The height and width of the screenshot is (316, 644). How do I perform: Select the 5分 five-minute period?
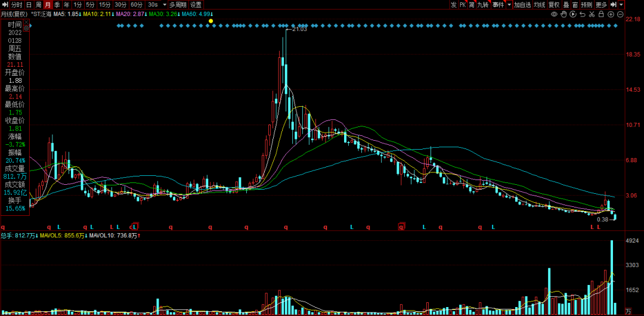pos(90,5)
